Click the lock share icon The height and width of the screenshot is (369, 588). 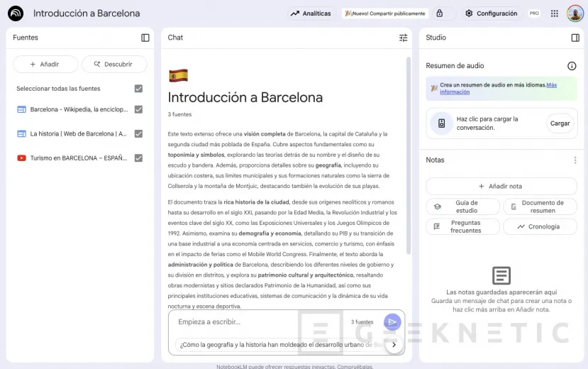440,13
